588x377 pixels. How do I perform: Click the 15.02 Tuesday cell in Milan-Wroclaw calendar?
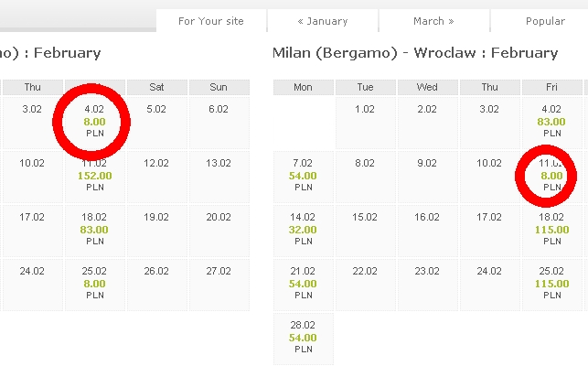(365, 230)
